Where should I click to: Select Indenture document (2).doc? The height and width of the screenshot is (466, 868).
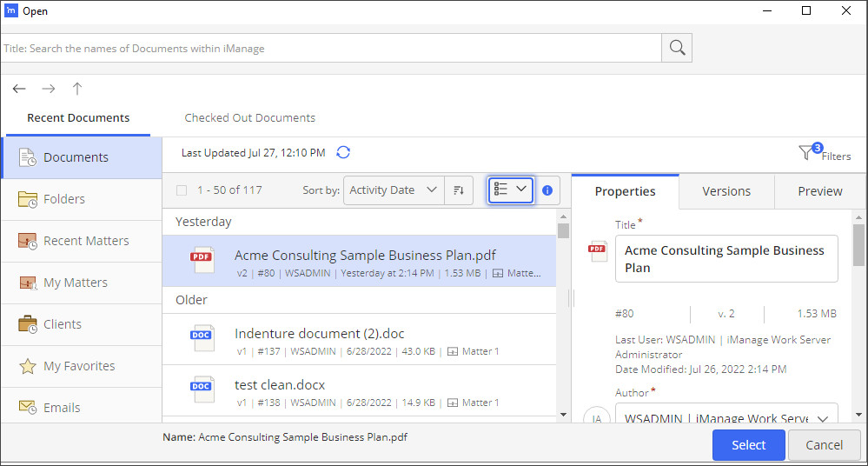pos(359,339)
